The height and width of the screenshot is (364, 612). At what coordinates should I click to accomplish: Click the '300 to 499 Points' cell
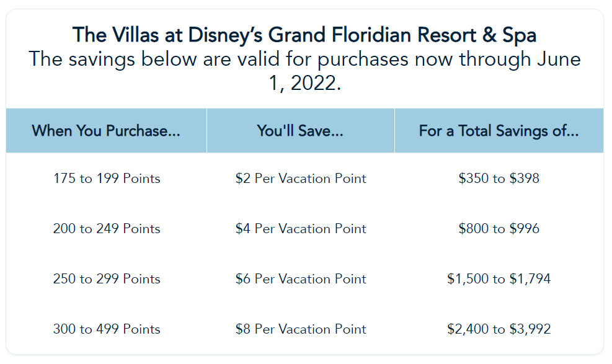click(107, 329)
